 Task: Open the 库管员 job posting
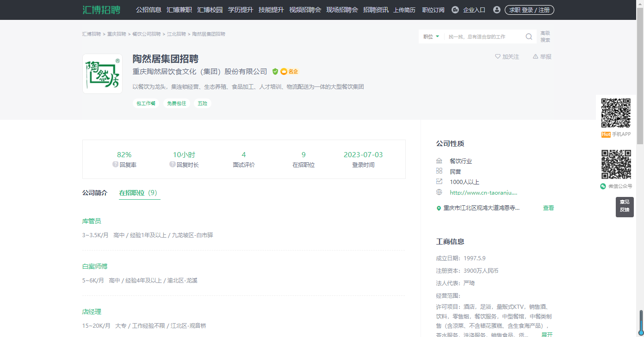tap(92, 221)
